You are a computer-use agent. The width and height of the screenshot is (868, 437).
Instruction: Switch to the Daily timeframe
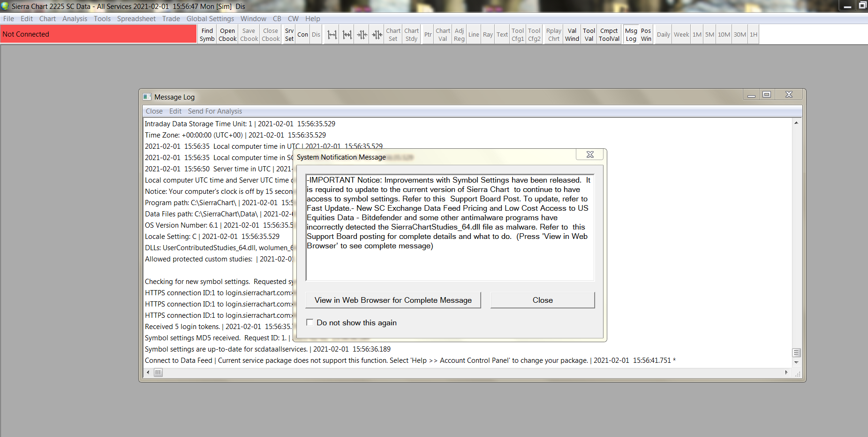coord(664,35)
